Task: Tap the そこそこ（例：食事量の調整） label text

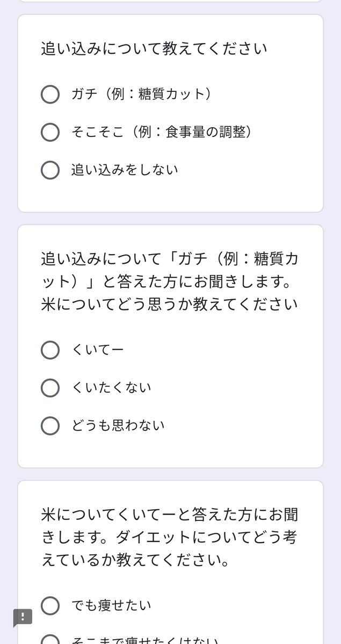Action: click(x=162, y=132)
